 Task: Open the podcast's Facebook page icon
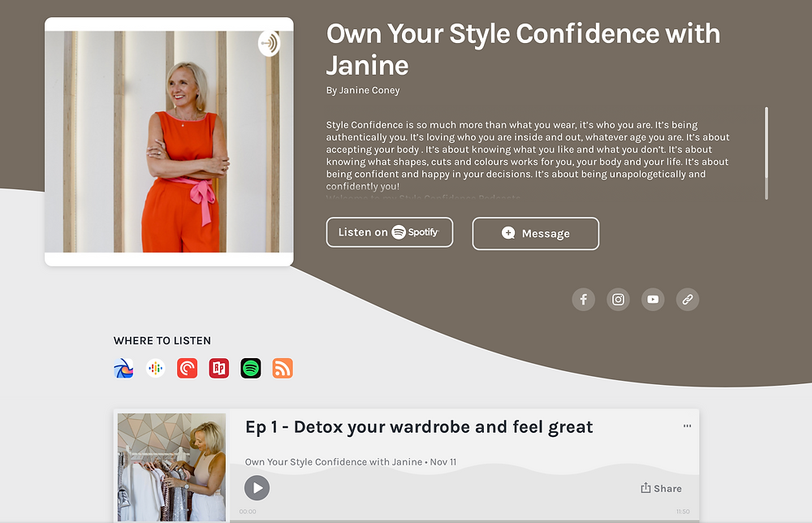(x=583, y=300)
